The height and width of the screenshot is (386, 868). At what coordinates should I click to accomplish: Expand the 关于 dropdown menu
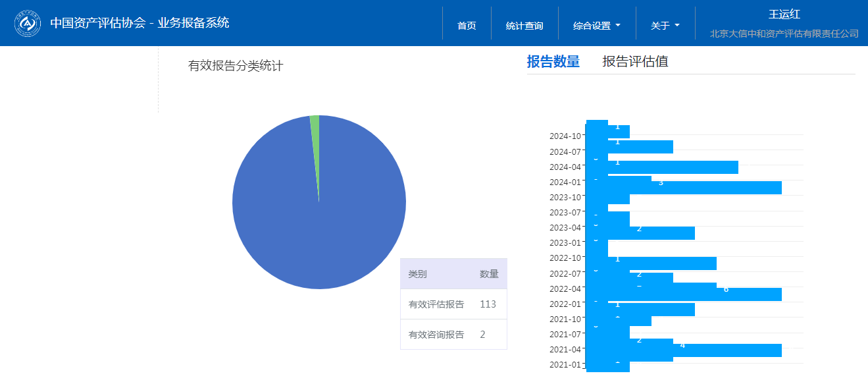click(665, 26)
